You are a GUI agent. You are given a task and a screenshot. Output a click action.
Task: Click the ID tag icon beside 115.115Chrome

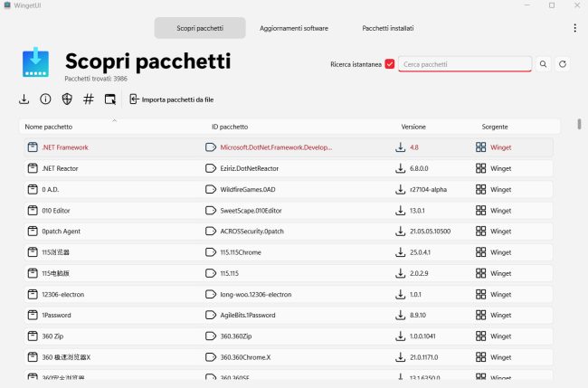pyautogui.click(x=211, y=252)
